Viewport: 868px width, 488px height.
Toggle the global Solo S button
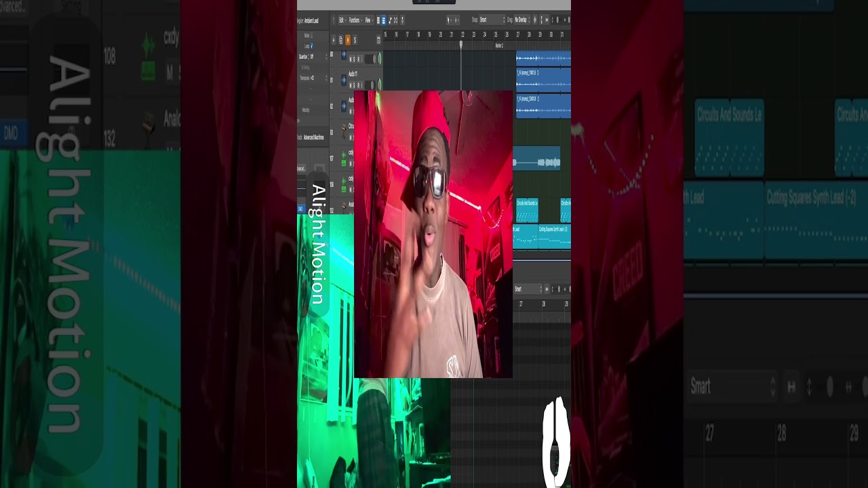(x=355, y=41)
